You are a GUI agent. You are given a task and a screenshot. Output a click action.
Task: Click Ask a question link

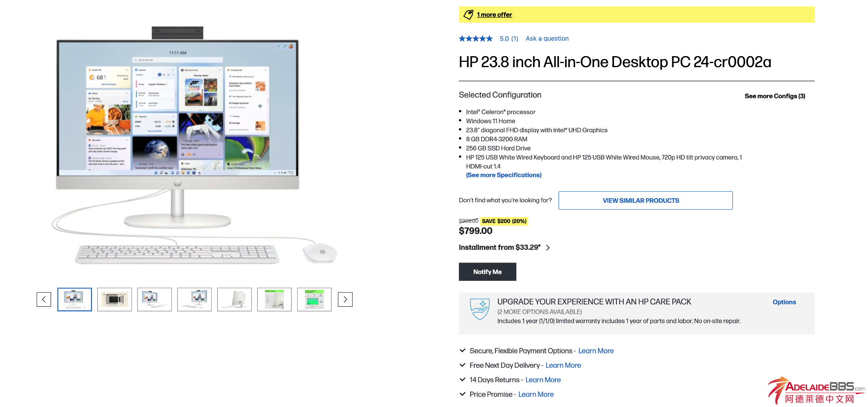[547, 39]
